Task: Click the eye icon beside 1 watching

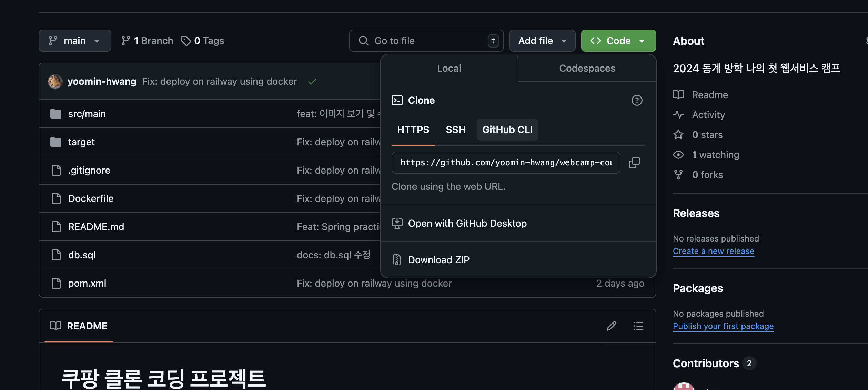Action: [x=678, y=155]
